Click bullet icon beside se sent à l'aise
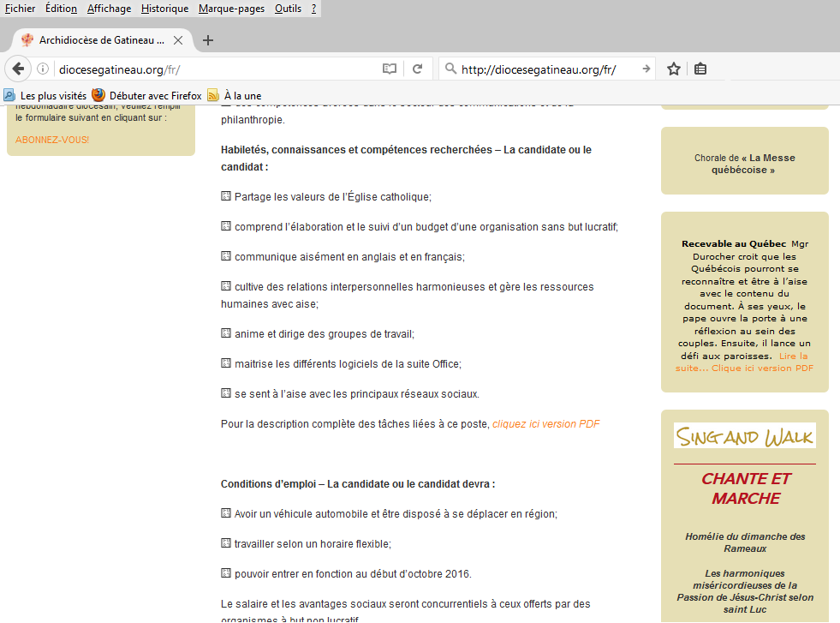Screen dimensions: 840x623 (x=226, y=393)
